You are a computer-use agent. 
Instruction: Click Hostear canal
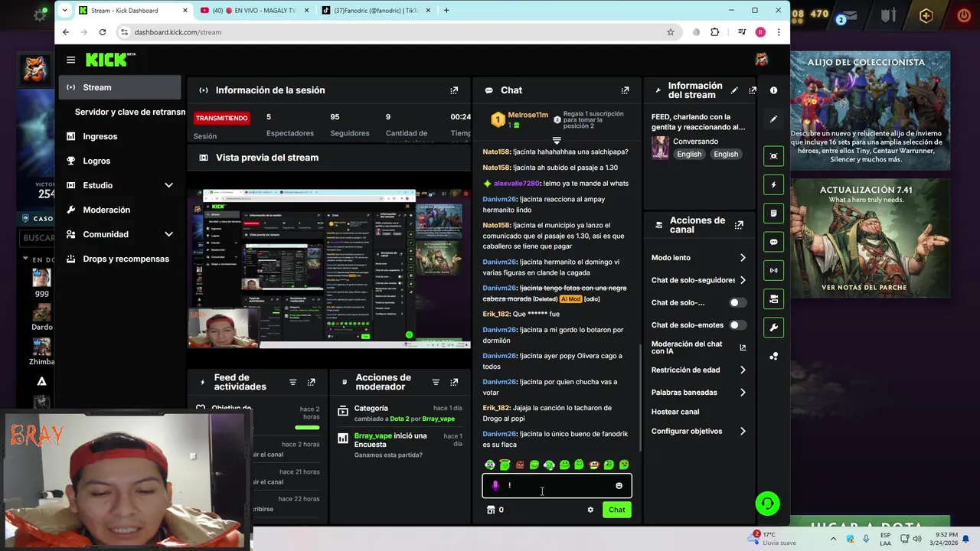click(675, 412)
